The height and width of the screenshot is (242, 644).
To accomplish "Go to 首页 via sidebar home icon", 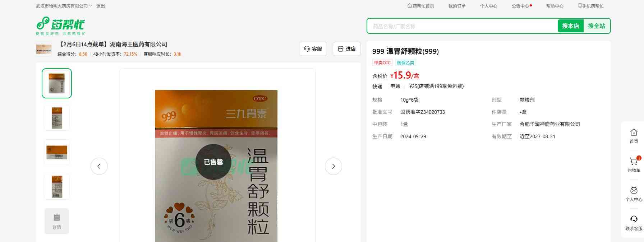I will [634, 136].
